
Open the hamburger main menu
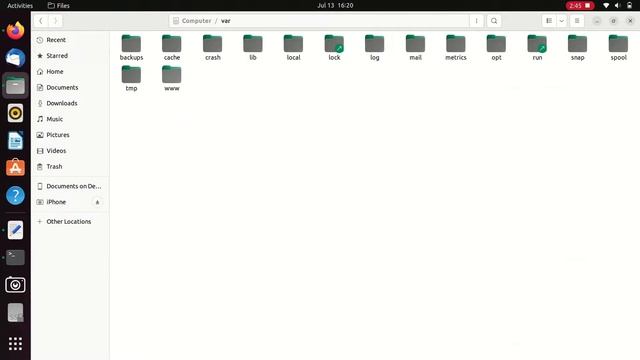pos(577,21)
